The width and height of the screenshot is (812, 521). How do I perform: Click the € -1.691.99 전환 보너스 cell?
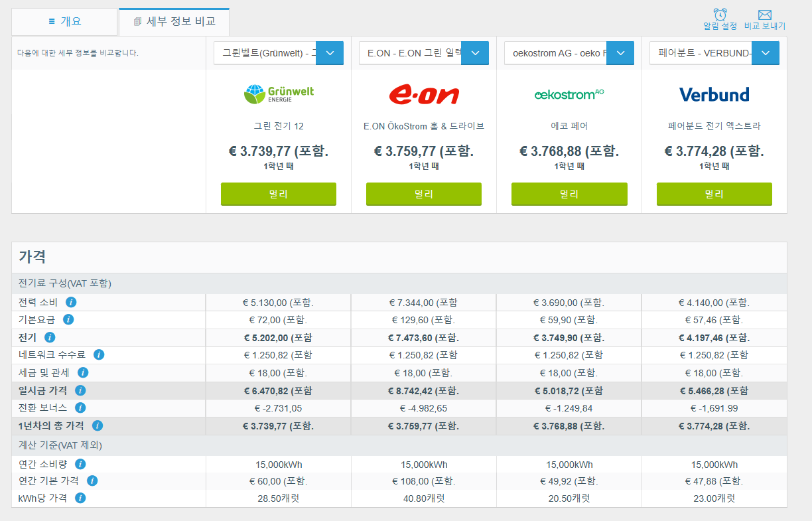pos(714,408)
